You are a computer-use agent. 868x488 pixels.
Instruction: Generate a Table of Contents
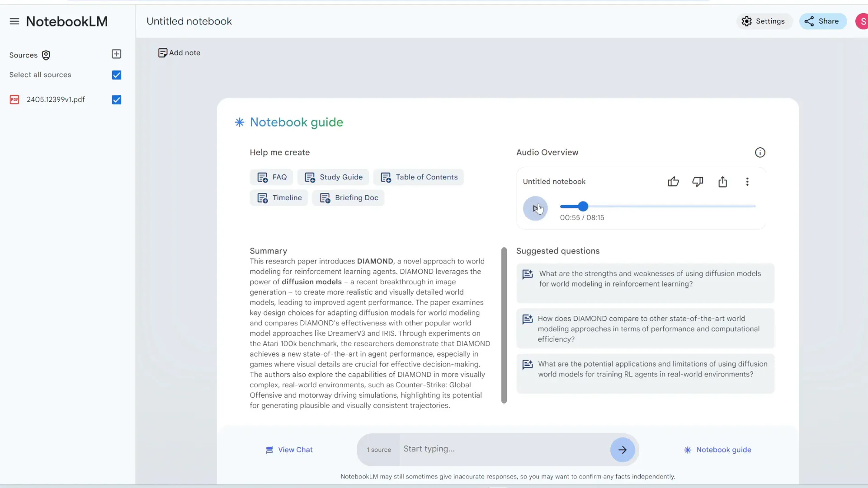[419, 177]
